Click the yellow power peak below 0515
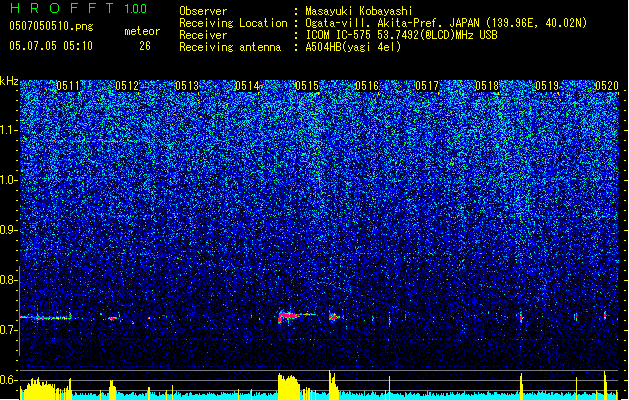 click(x=289, y=386)
